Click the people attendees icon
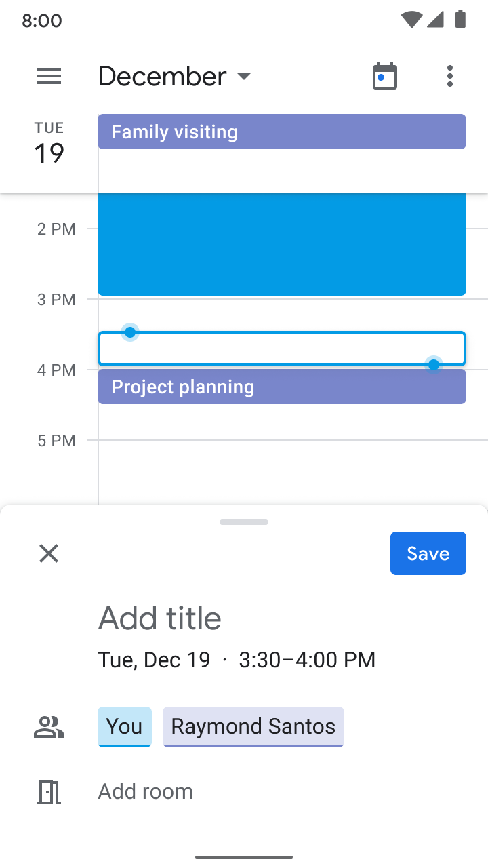 [48, 726]
